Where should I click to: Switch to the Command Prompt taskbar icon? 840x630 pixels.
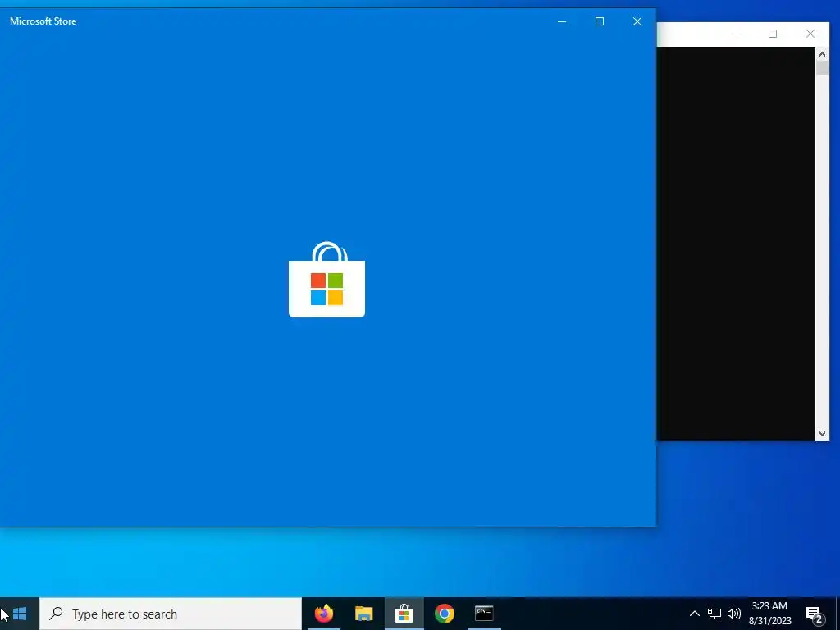coord(484,614)
